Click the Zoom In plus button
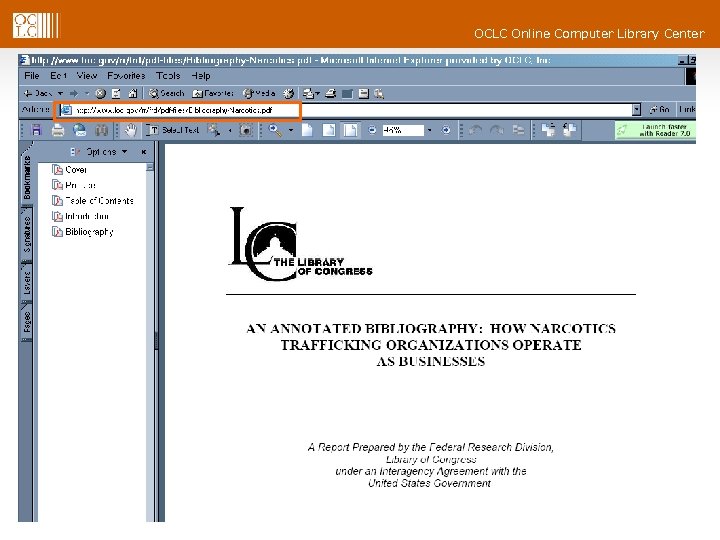The width and height of the screenshot is (720, 540). (x=445, y=130)
